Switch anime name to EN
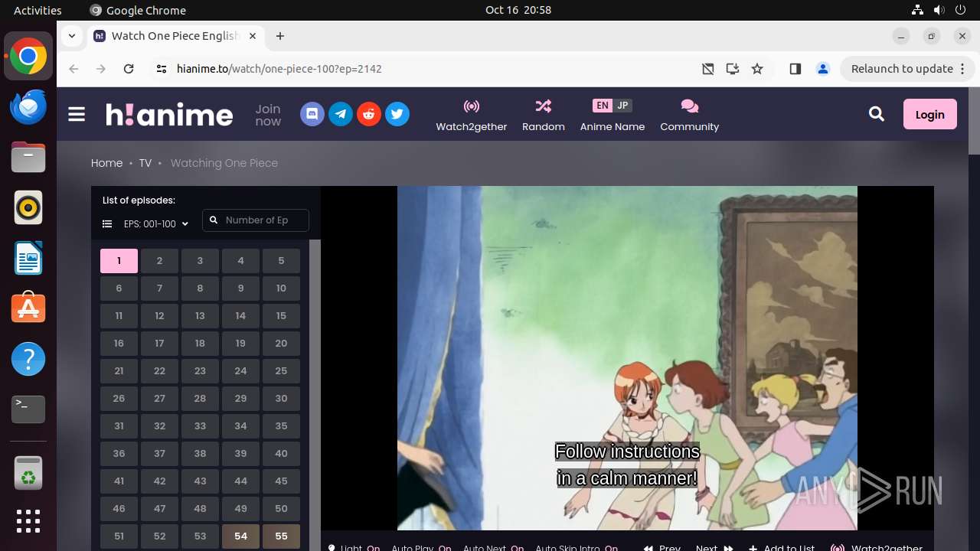980x551 pixels. coord(603,106)
